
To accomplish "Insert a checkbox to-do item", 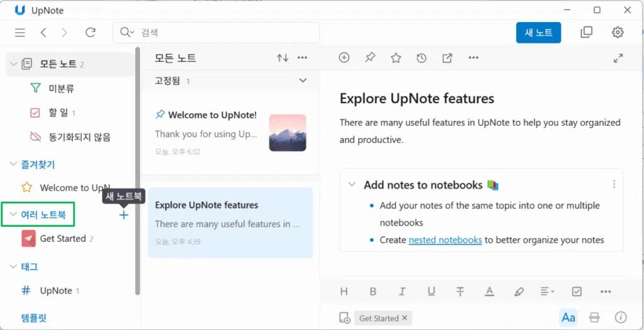I will pyautogui.click(x=577, y=292).
